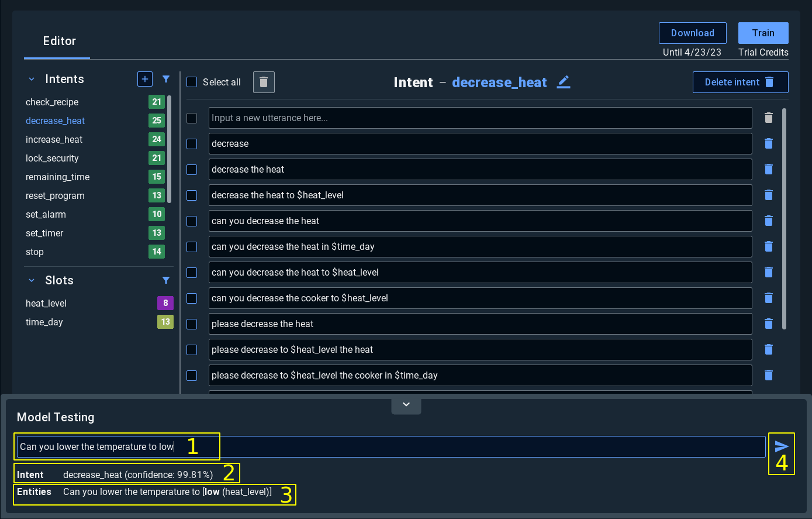Image resolution: width=812 pixels, height=519 pixels.
Task: Collapse the Slots section chevron
Action: tap(32, 280)
